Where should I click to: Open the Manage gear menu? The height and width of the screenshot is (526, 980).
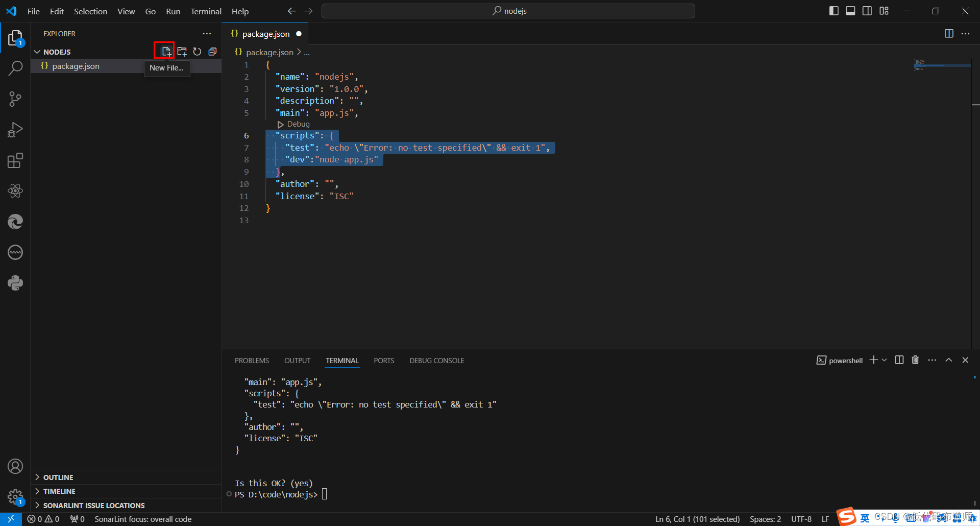(x=15, y=496)
